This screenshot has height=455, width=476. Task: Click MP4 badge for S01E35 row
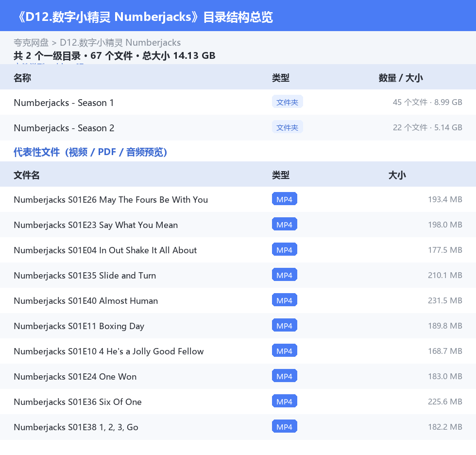pyautogui.click(x=285, y=275)
